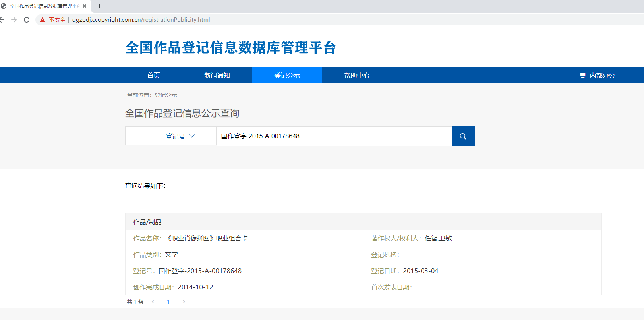This screenshot has height=320, width=644.
Task: Go to previous results page arrow
Action: (153, 302)
